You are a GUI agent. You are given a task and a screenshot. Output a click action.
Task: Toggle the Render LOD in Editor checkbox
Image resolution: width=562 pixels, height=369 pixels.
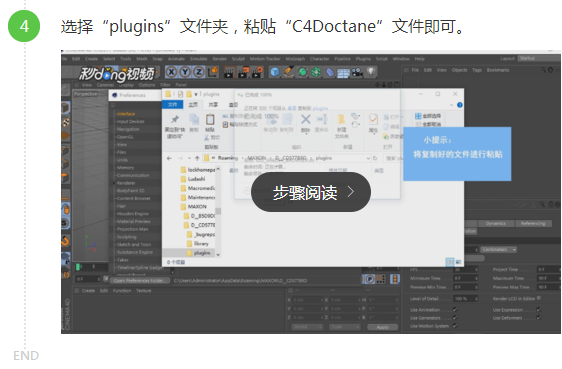pos(539,298)
